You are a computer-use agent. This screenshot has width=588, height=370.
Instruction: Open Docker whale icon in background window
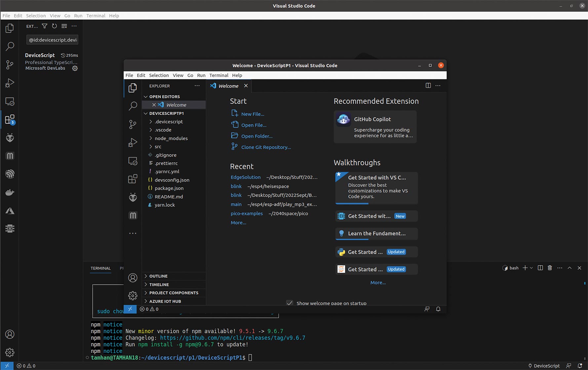click(10, 192)
